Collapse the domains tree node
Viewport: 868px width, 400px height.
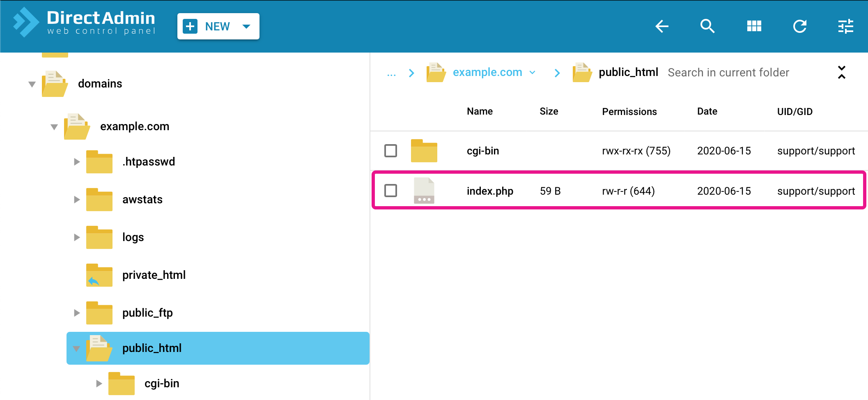tap(32, 84)
